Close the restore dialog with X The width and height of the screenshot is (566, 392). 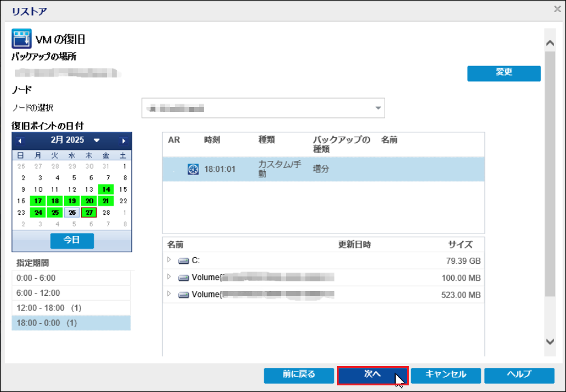click(x=557, y=8)
